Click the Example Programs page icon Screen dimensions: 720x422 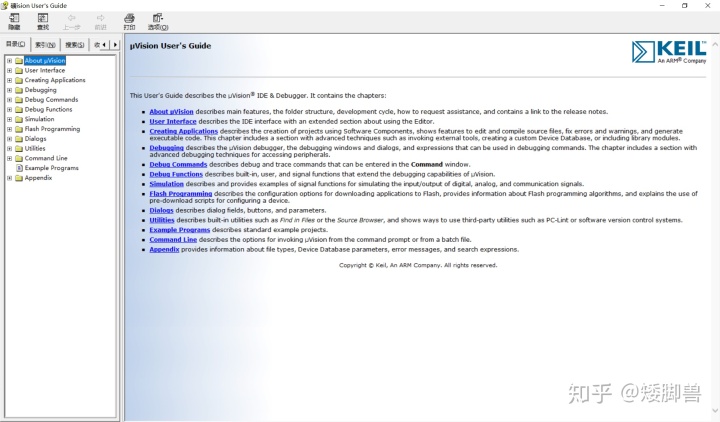(19, 168)
